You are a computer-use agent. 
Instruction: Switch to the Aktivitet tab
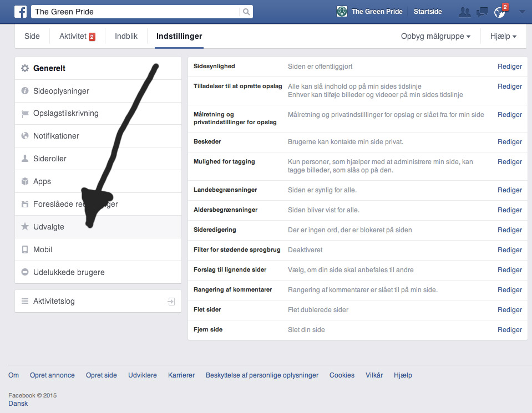pyautogui.click(x=77, y=37)
